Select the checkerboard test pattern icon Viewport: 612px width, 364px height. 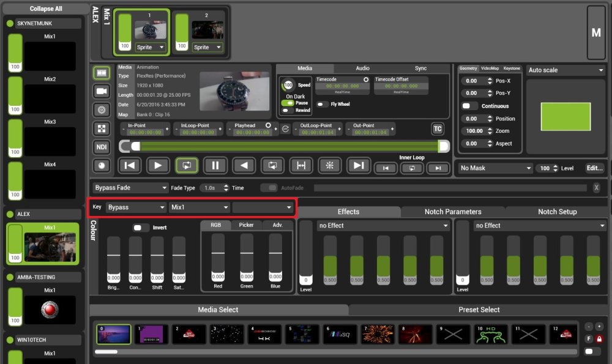tap(102, 128)
